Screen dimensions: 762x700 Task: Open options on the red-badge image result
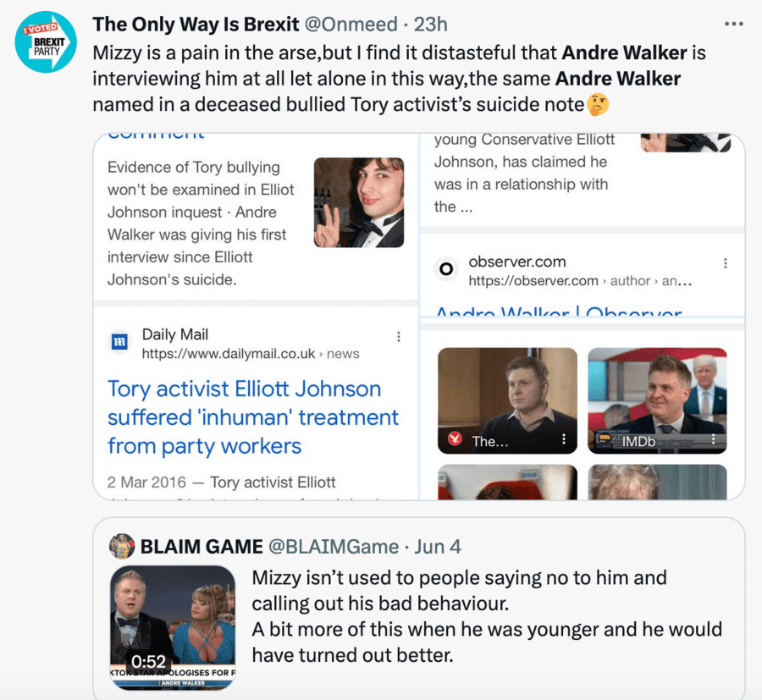tap(563, 439)
